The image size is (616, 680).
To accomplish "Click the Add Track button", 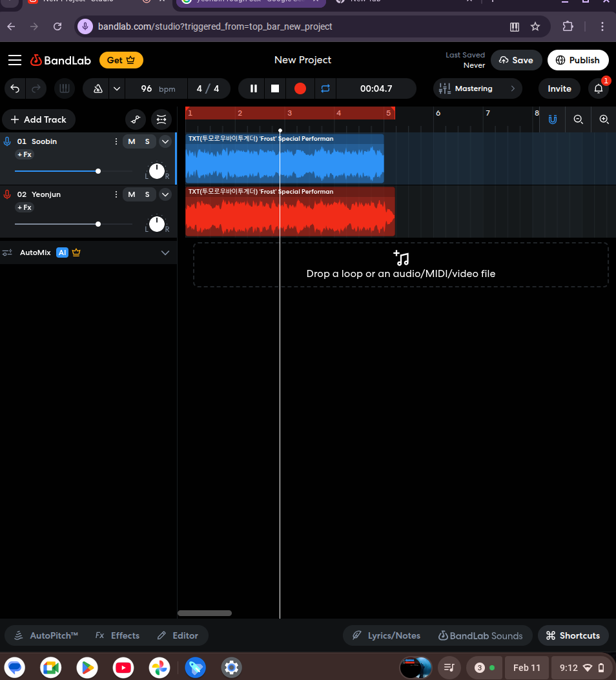I will pos(39,119).
